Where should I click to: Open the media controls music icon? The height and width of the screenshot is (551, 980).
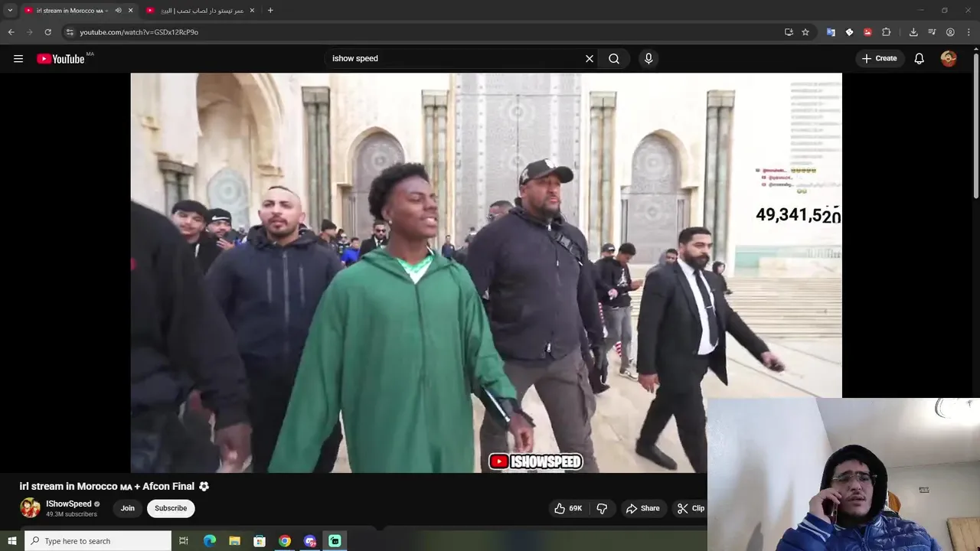coord(932,32)
